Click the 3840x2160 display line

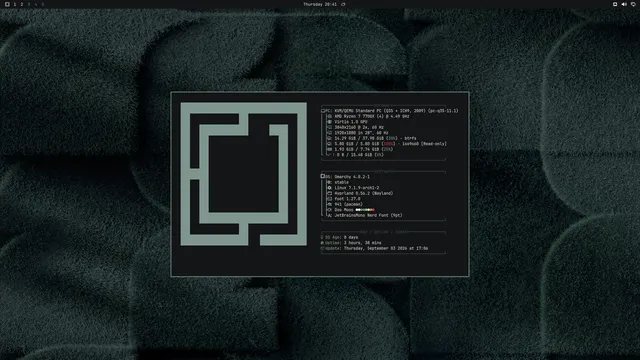(356, 127)
